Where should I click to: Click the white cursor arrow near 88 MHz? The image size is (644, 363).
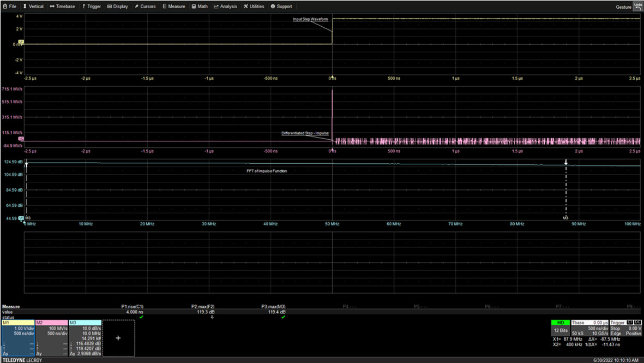[x=566, y=163]
